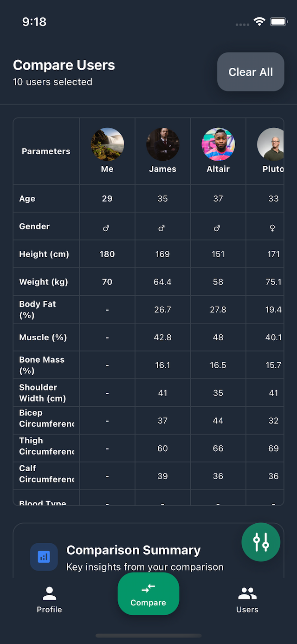Image resolution: width=297 pixels, height=644 pixels.
Task: Open the Profile tab
Action: [49, 599]
